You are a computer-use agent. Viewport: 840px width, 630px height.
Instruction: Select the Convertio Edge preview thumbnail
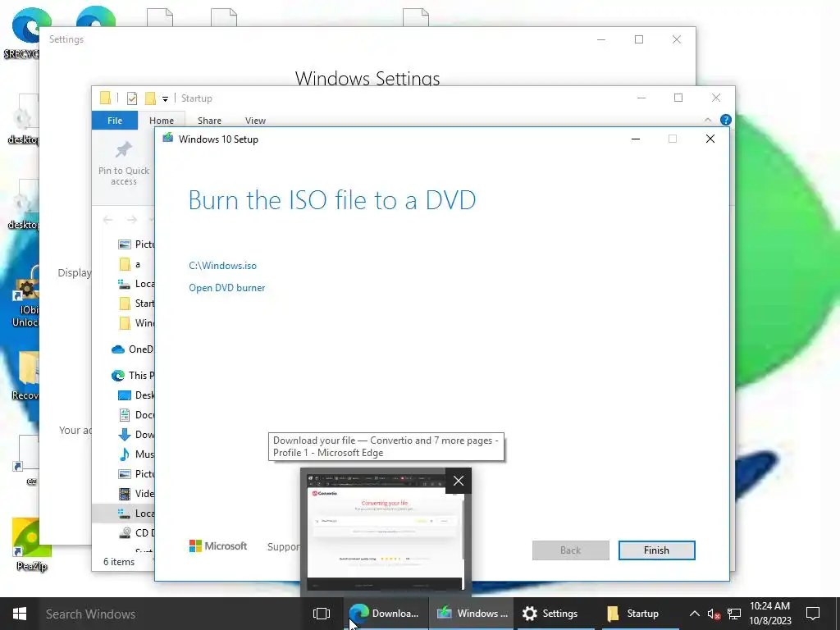tap(385, 531)
